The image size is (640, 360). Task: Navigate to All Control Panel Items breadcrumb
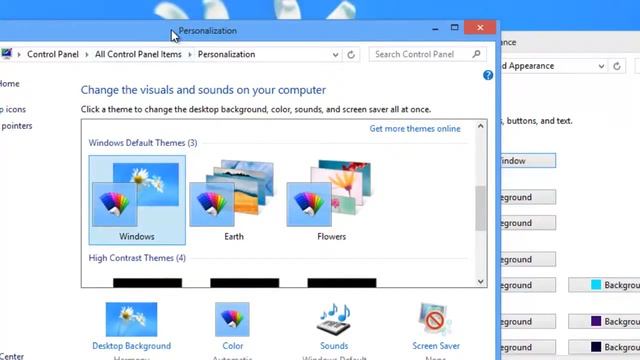138,54
